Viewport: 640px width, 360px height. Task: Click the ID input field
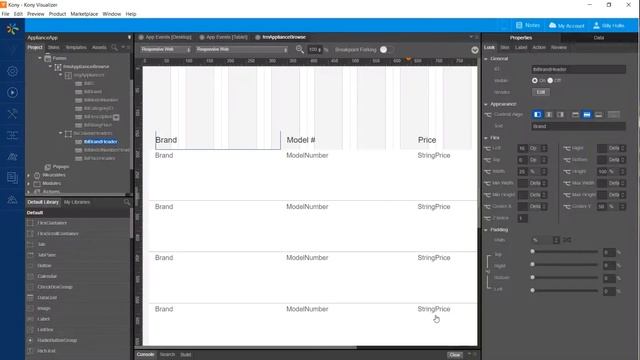pyautogui.click(x=578, y=69)
